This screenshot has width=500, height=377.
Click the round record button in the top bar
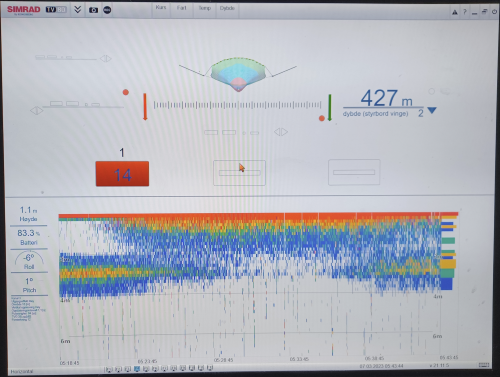(x=107, y=10)
